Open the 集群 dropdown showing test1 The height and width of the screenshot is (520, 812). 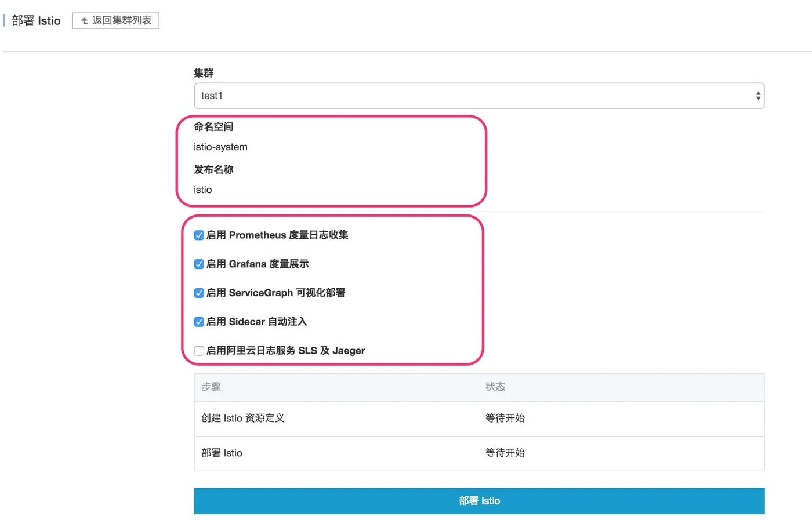tap(479, 96)
